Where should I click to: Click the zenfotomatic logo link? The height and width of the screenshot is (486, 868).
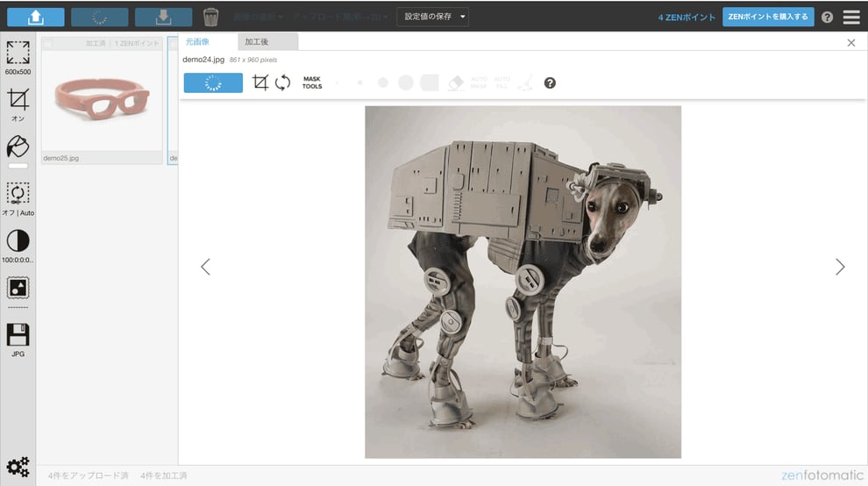[x=822, y=475]
